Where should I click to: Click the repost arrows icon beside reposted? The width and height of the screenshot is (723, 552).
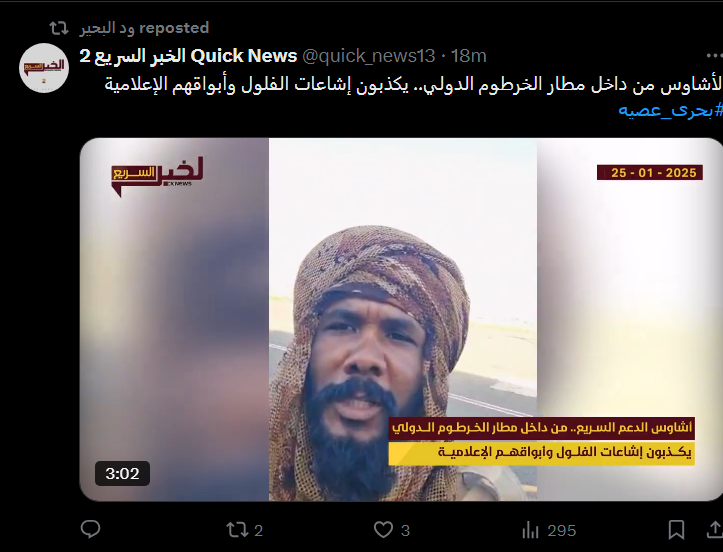(x=59, y=28)
